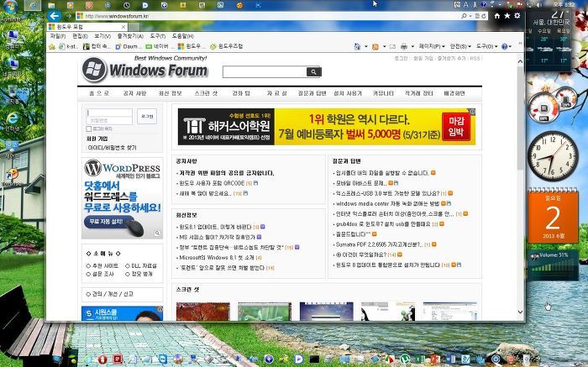Viewport: 588px width, 367px height.
Task: Click the 회원 가입 link under login
Action: (97, 139)
